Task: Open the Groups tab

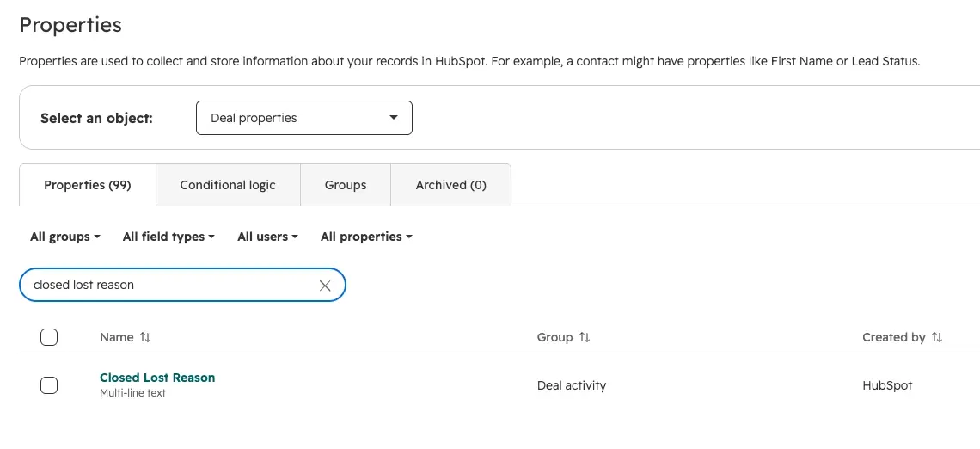Action: click(x=346, y=185)
